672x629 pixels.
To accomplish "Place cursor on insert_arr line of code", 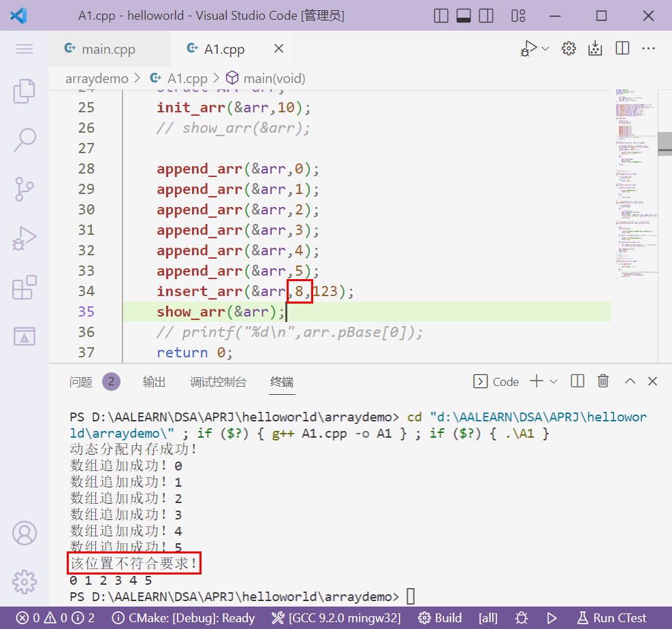I will tap(255, 291).
